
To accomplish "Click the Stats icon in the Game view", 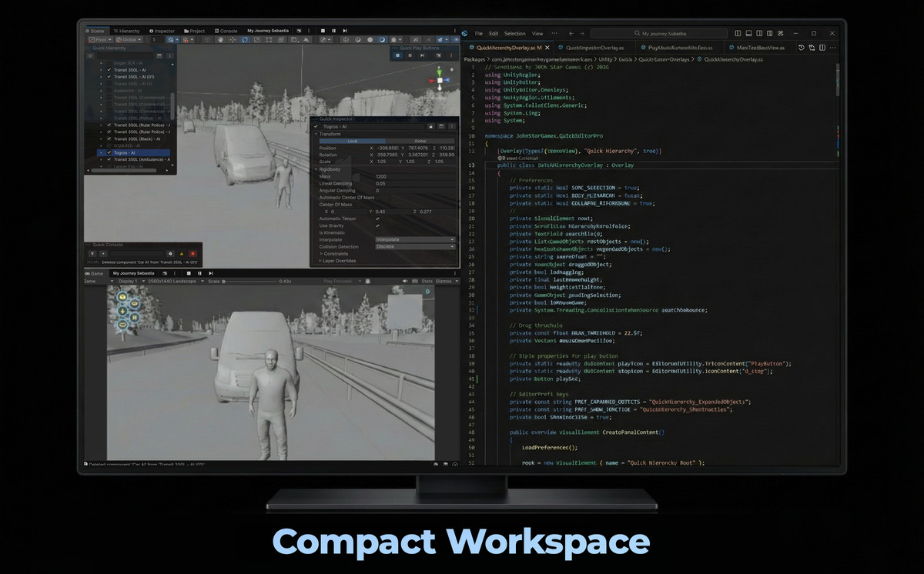I will (x=427, y=281).
